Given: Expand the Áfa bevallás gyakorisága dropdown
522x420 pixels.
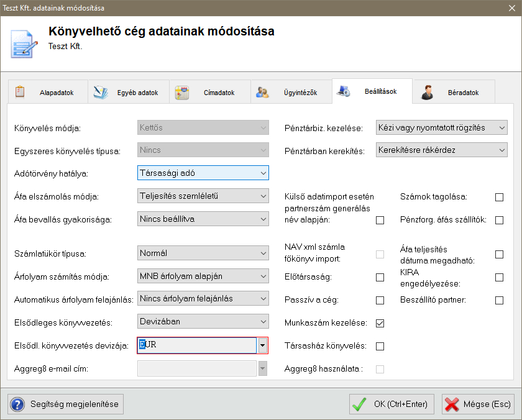Looking at the screenshot, I should click(203, 219).
